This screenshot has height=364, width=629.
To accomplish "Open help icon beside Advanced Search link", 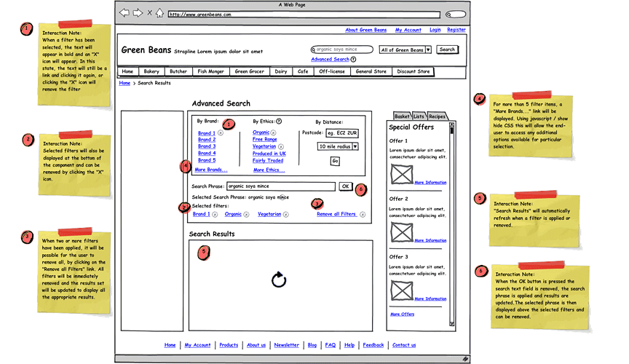I will coord(354,60).
